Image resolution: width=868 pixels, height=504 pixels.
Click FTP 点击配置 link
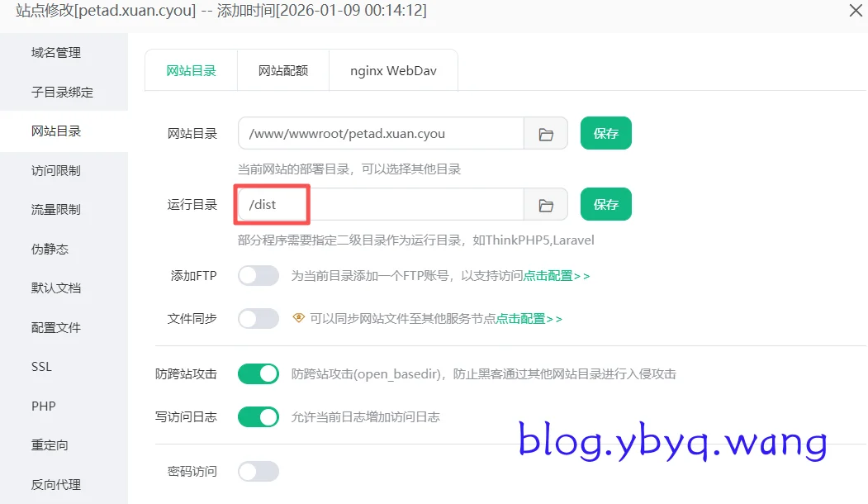click(x=557, y=276)
